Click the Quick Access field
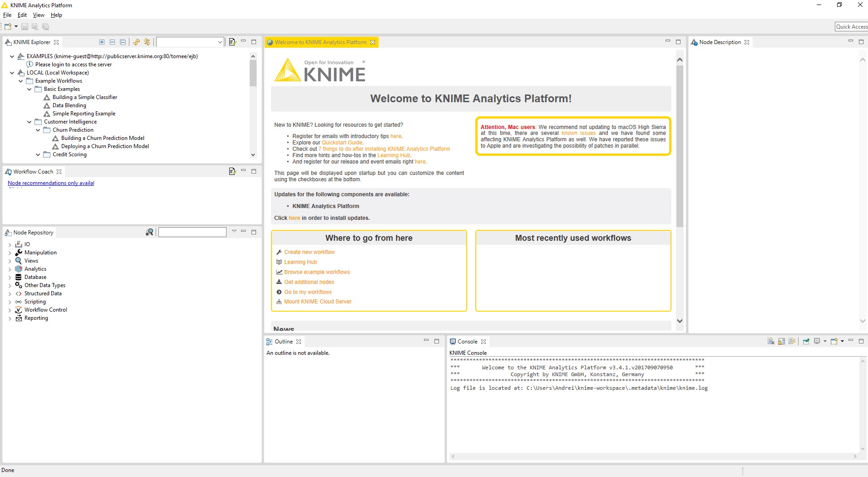The width and height of the screenshot is (868, 477). (x=851, y=27)
